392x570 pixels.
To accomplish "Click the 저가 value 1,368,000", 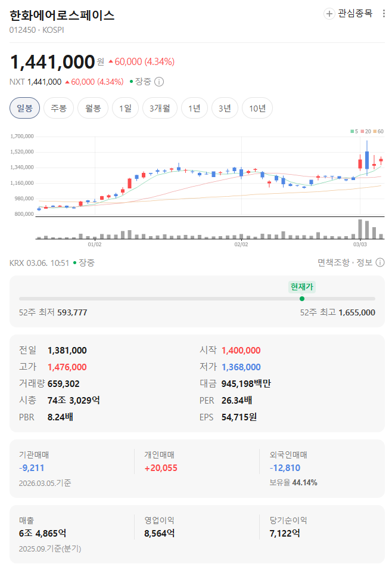I will pos(241,367).
